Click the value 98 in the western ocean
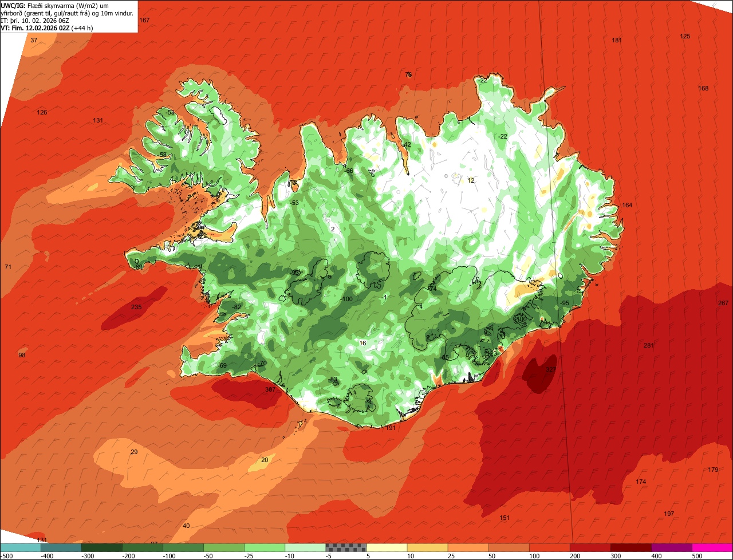The image size is (733, 560). pos(22,355)
